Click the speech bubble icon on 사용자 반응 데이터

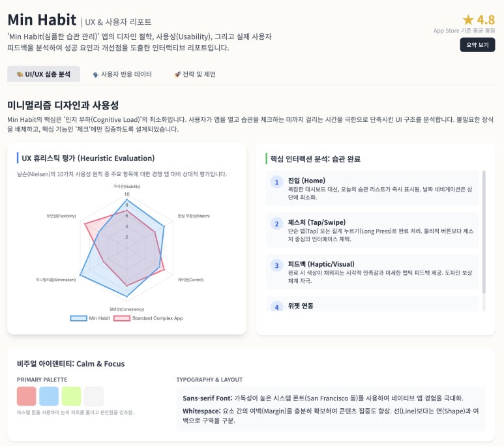(95, 74)
